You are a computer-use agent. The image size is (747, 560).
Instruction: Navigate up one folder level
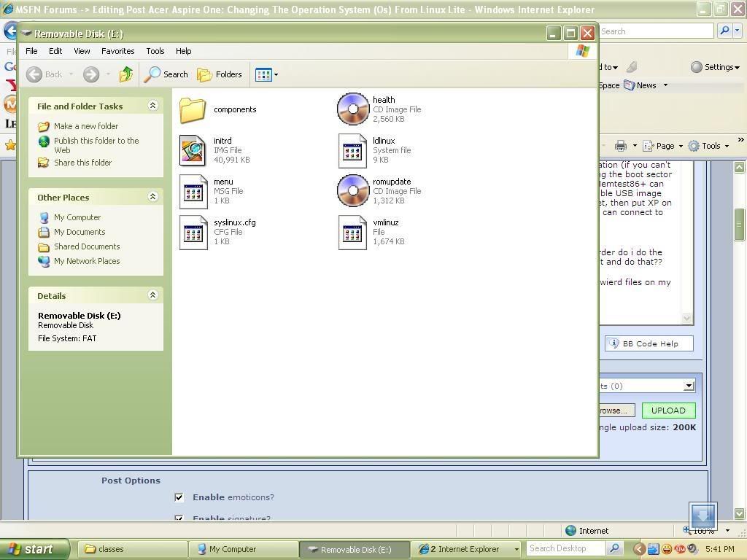[125, 74]
